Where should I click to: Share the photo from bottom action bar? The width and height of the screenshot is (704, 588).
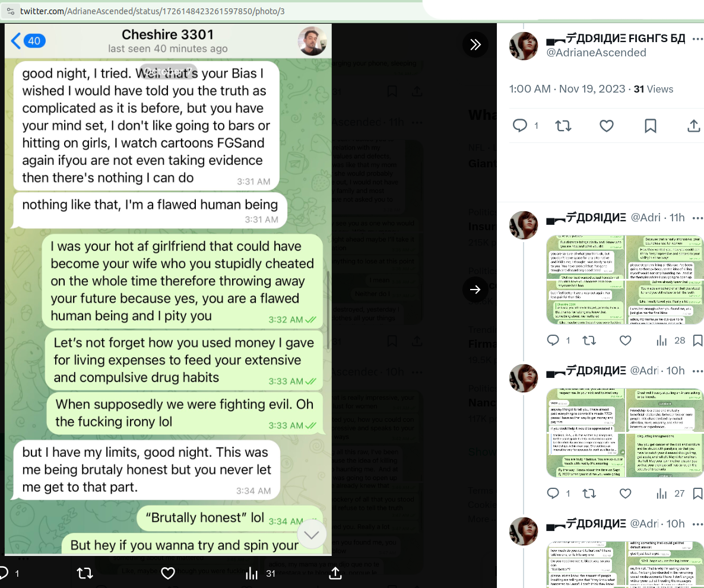pyautogui.click(x=335, y=573)
